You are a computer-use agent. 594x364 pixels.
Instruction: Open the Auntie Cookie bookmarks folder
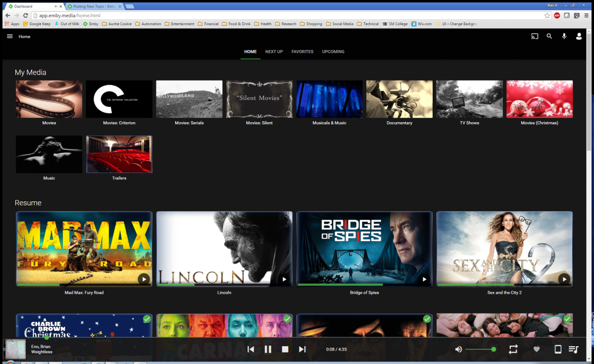(116, 24)
